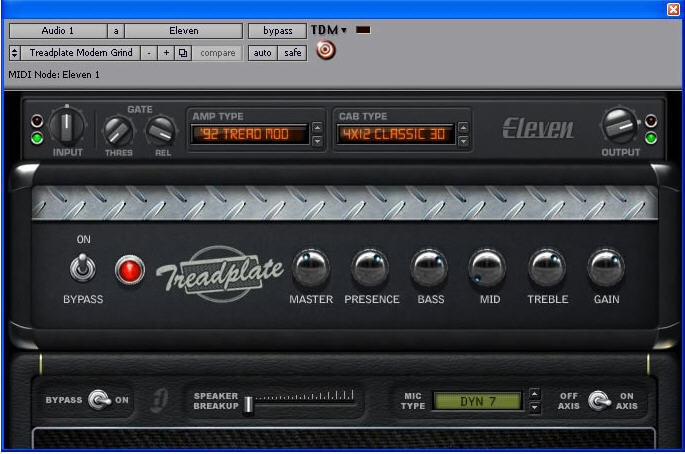The image size is (685, 454).
Task: Click the gate REL knob
Action: coord(161,132)
